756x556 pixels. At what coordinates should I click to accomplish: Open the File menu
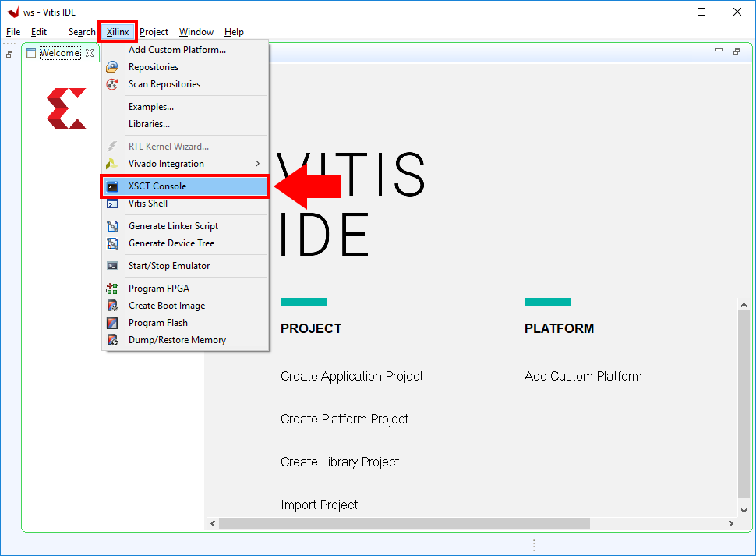[x=13, y=32]
